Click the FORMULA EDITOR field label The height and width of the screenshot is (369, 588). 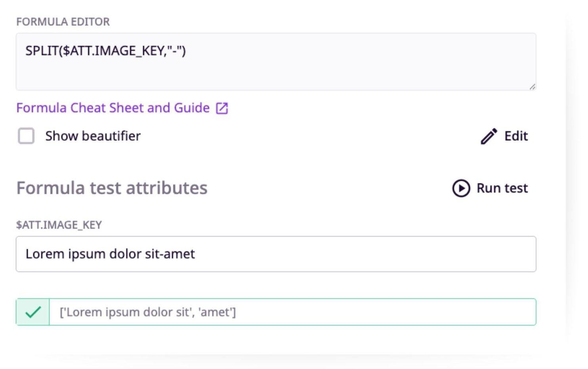coord(63,22)
